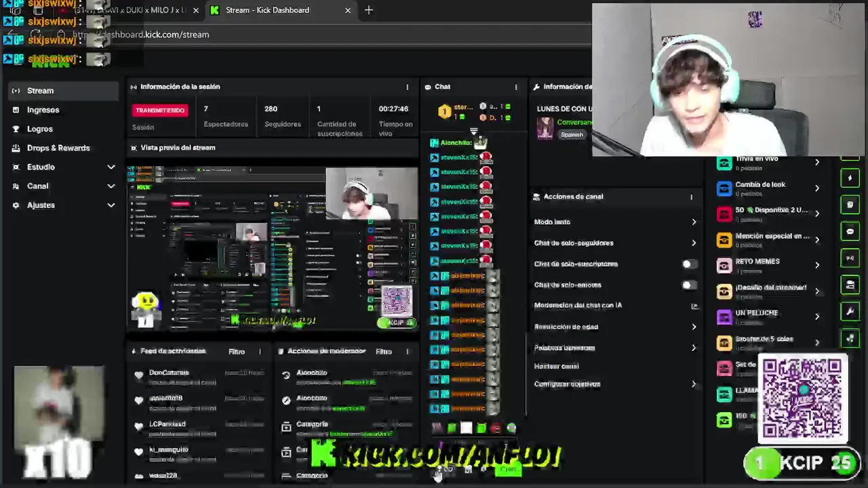Click the Drops & Rewards sidebar icon
The image size is (868, 488).
click(x=16, y=148)
